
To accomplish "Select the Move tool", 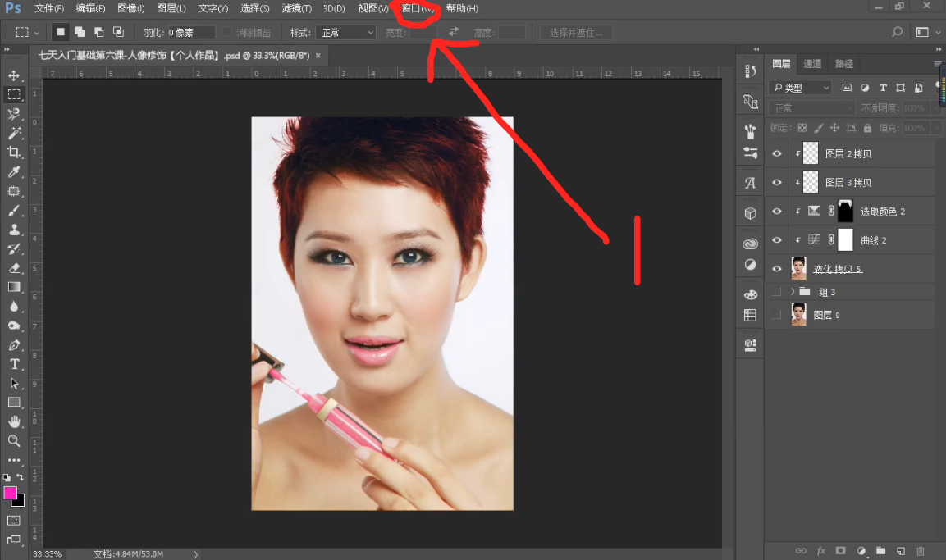I will click(14, 75).
